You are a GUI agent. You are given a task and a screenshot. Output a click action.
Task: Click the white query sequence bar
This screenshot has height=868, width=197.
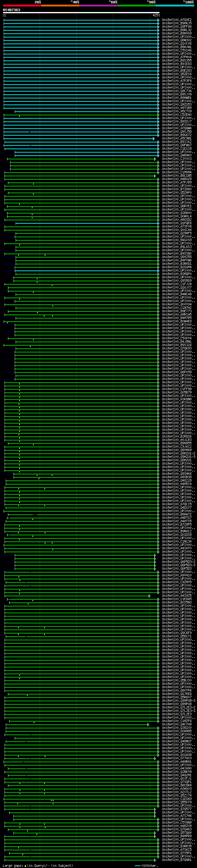(x=81, y=12)
